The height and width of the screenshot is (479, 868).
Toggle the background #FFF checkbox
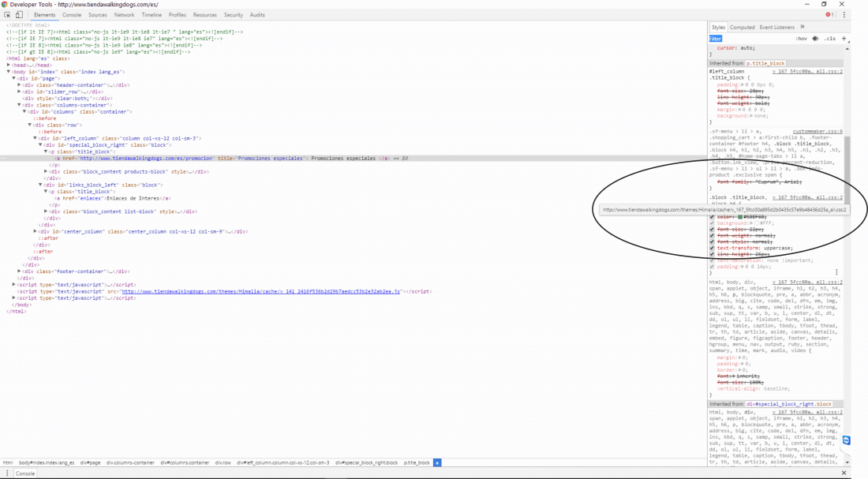[x=712, y=223]
